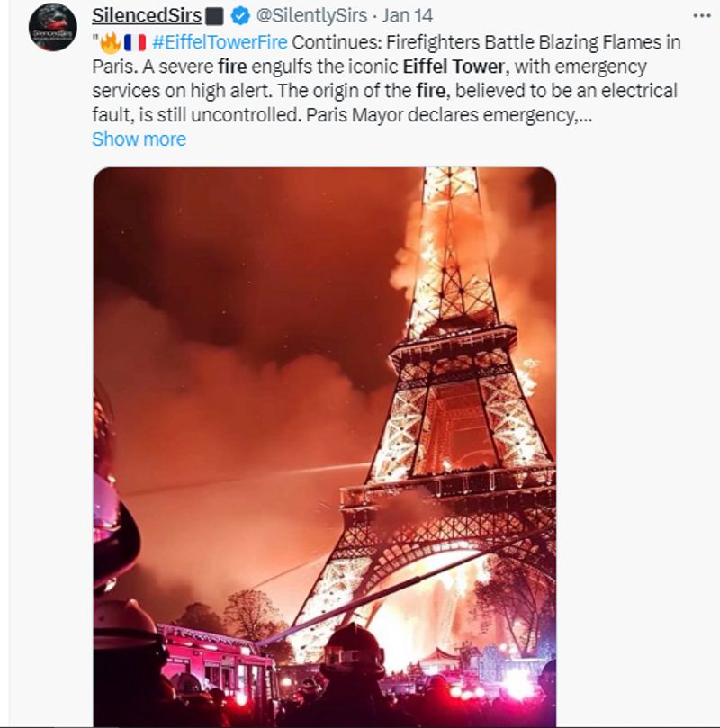The height and width of the screenshot is (728, 720).
Task: Expand the tweet with Show more
Action: coord(139,139)
